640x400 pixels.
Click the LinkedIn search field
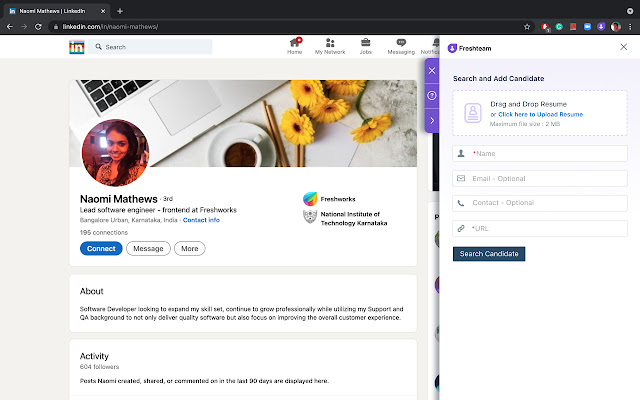150,47
